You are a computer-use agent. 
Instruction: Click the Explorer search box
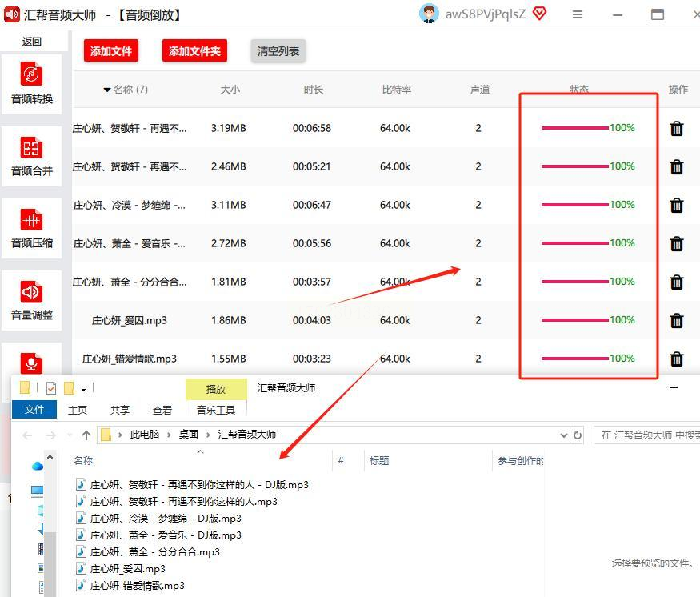coord(647,435)
